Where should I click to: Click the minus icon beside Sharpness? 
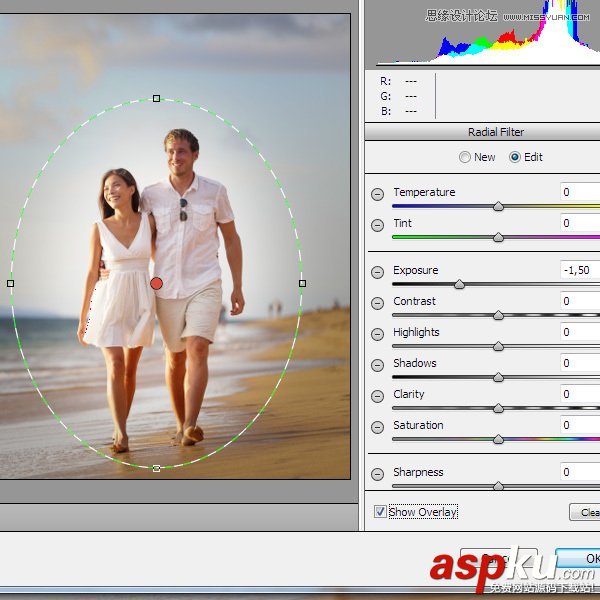click(377, 474)
